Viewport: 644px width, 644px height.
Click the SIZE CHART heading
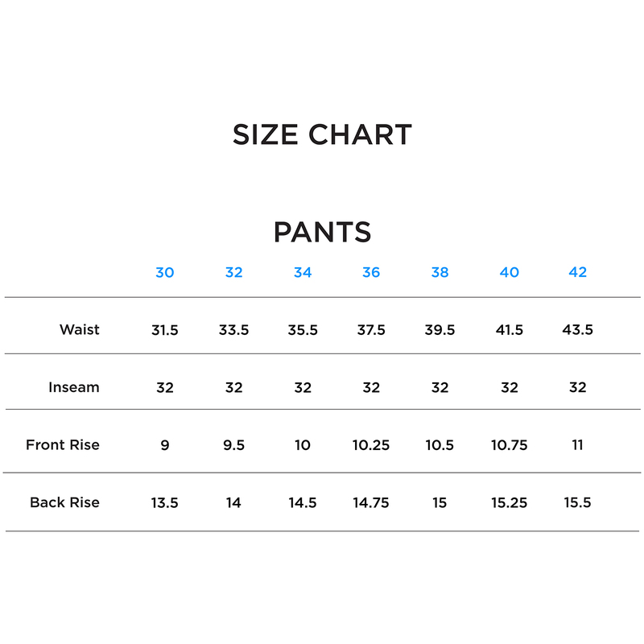point(322,134)
